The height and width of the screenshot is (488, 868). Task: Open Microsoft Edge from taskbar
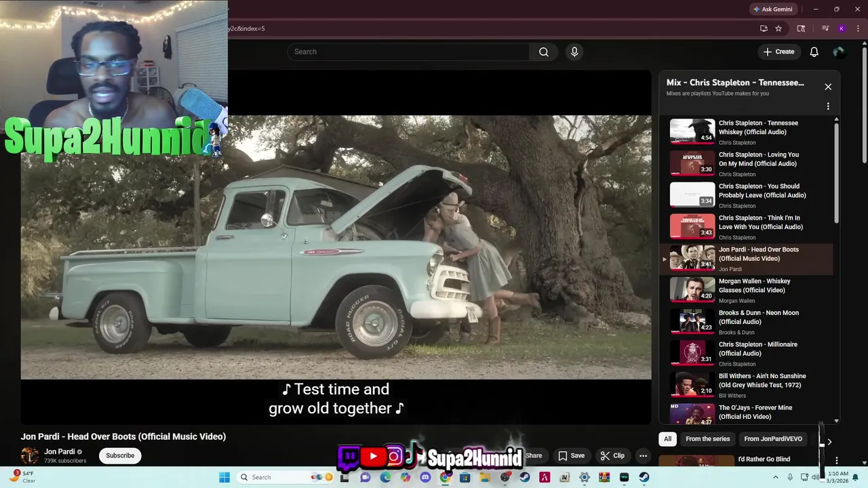pos(385,477)
